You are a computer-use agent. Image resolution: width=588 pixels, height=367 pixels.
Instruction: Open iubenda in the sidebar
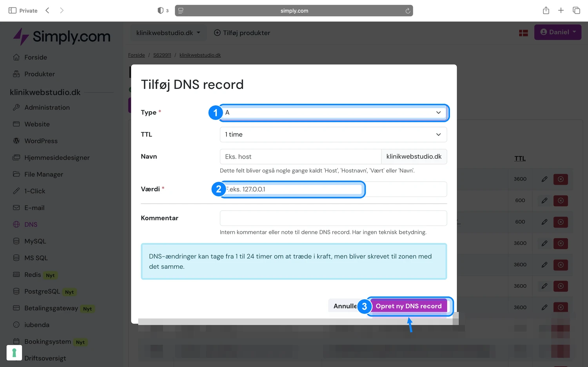(36, 325)
